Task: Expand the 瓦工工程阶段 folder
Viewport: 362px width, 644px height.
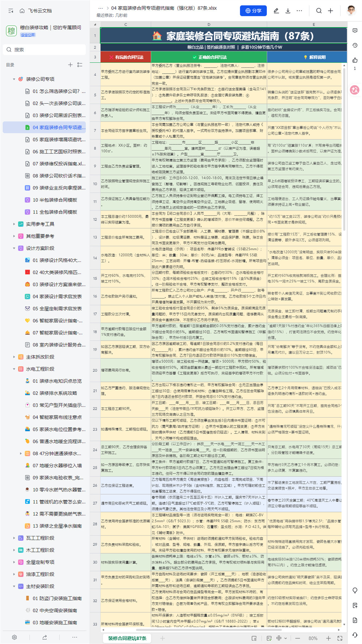Action: pos(14,538)
